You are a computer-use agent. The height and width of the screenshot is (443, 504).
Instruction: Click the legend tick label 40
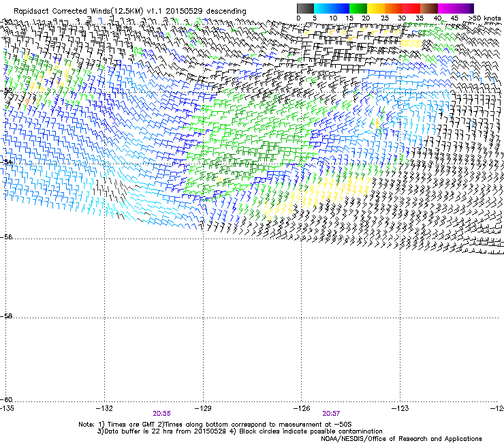pyautogui.click(x=437, y=18)
